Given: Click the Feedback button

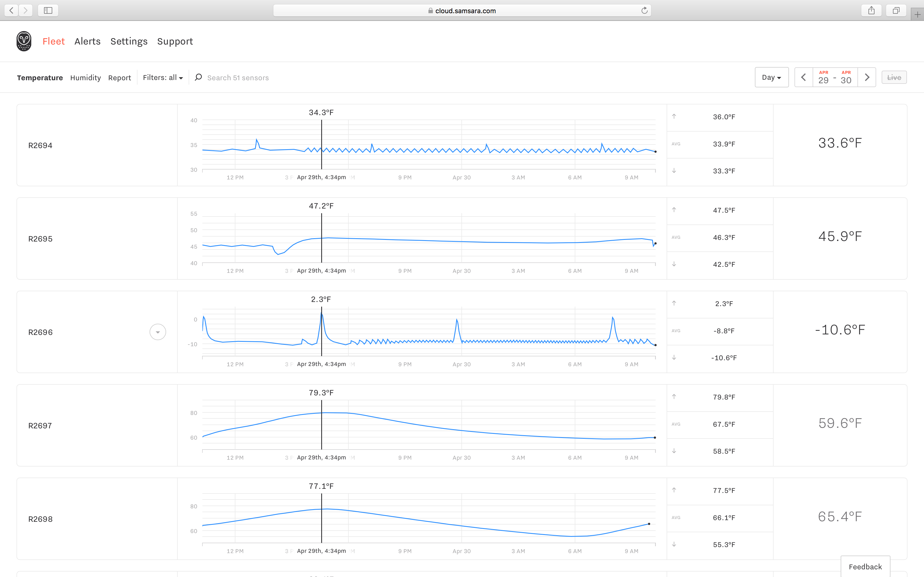Looking at the screenshot, I should click(x=865, y=566).
